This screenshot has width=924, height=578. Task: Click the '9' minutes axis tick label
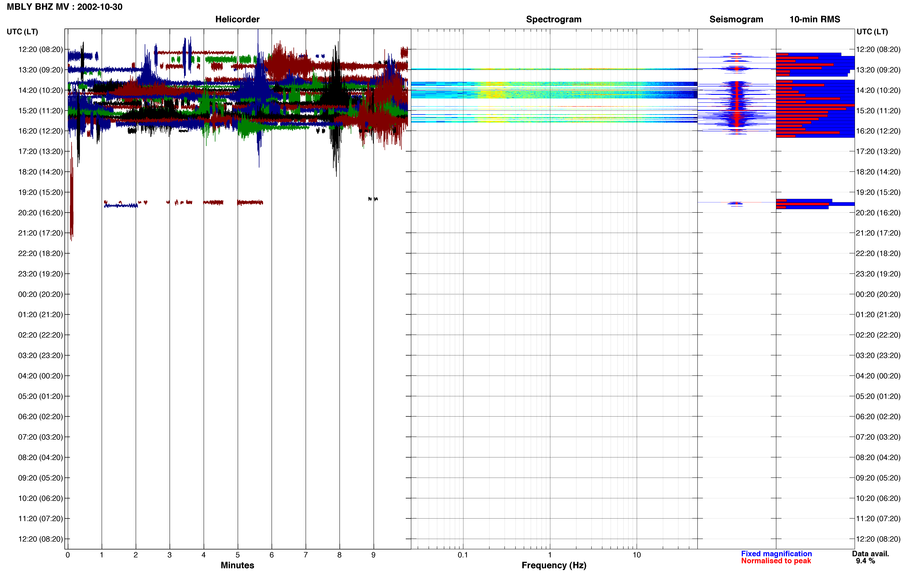tap(373, 555)
